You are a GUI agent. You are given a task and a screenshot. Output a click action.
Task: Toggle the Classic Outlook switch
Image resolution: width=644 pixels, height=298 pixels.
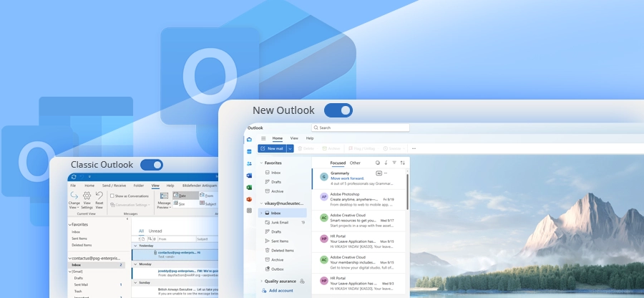coord(152,165)
